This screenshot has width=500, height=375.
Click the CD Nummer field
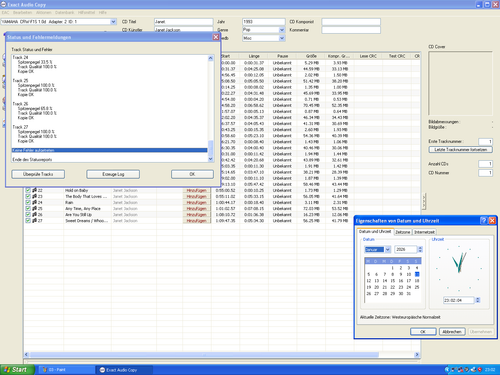[x=485, y=173]
